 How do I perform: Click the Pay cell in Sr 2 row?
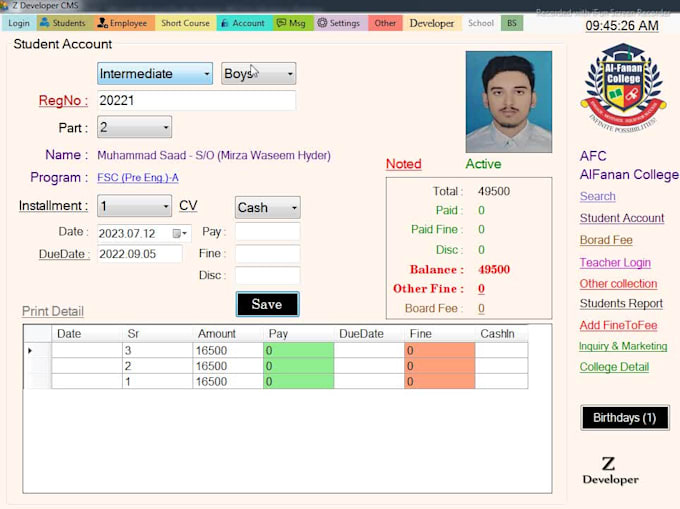298,366
